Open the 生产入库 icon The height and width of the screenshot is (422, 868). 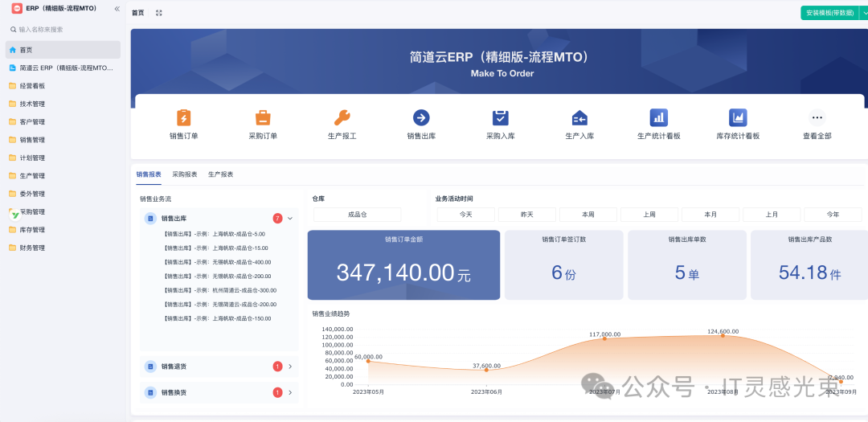point(579,118)
